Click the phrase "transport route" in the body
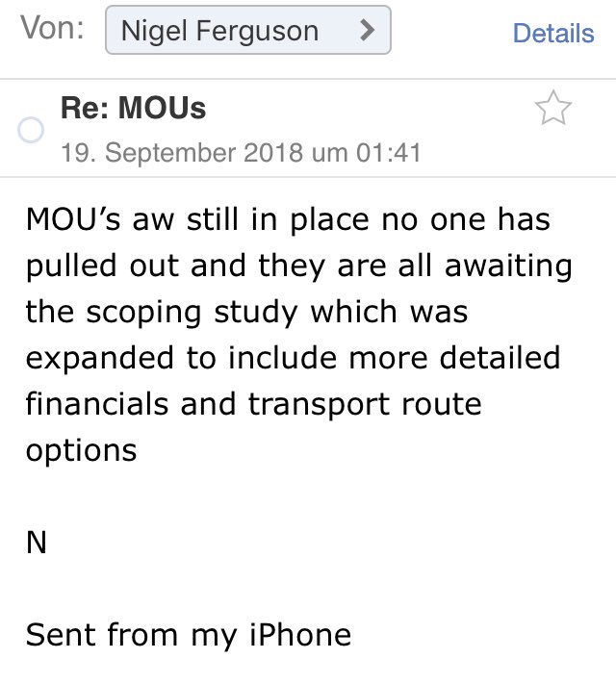Image resolution: width=616 pixels, height=684 pixels. pyautogui.click(x=365, y=403)
